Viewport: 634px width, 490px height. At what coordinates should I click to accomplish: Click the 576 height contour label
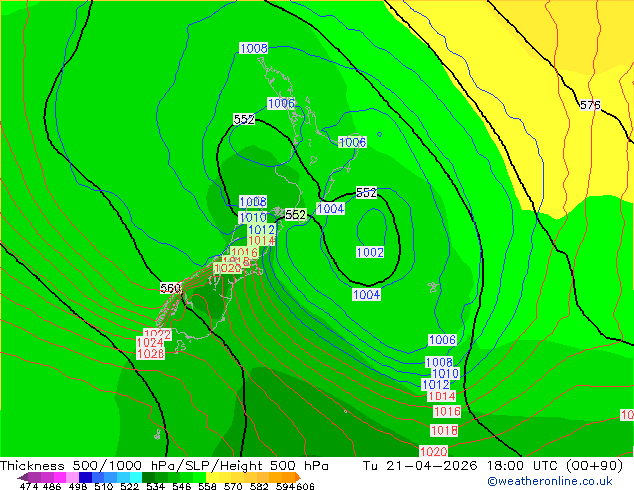[590, 105]
